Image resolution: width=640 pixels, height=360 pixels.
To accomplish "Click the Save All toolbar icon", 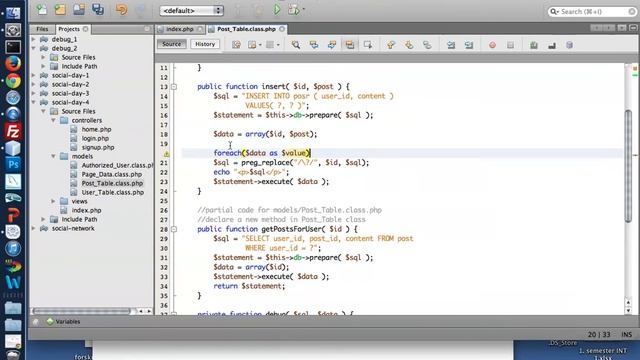I will 98,9.
